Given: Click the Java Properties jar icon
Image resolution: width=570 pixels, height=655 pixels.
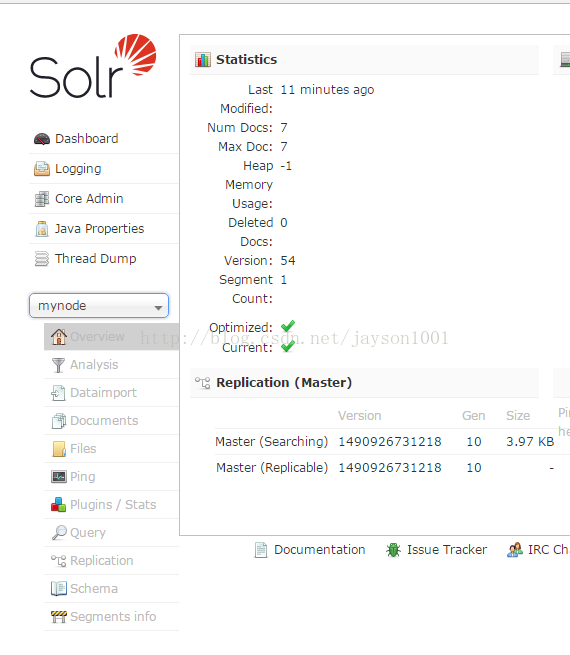Looking at the screenshot, I should click(42, 229).
